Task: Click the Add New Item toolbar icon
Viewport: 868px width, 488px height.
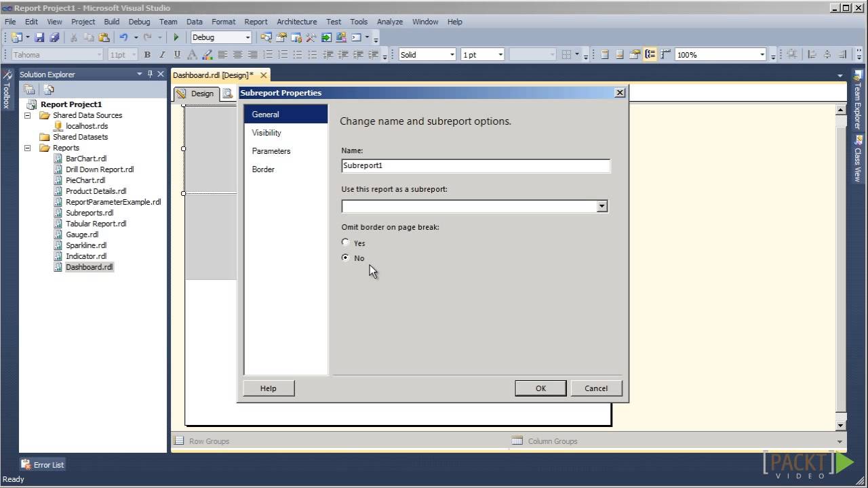Action: [x=16, y=38]
